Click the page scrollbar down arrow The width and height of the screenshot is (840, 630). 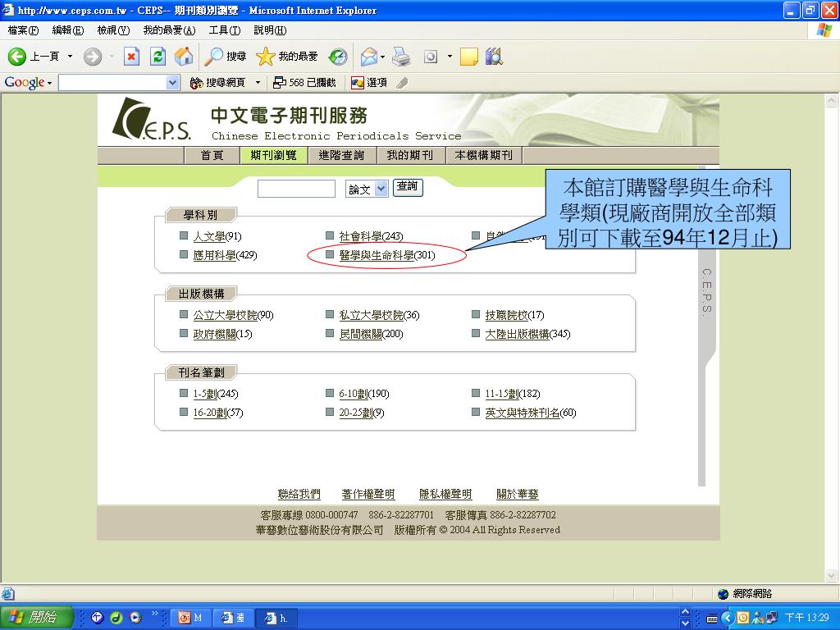click(x=832, y=576)
